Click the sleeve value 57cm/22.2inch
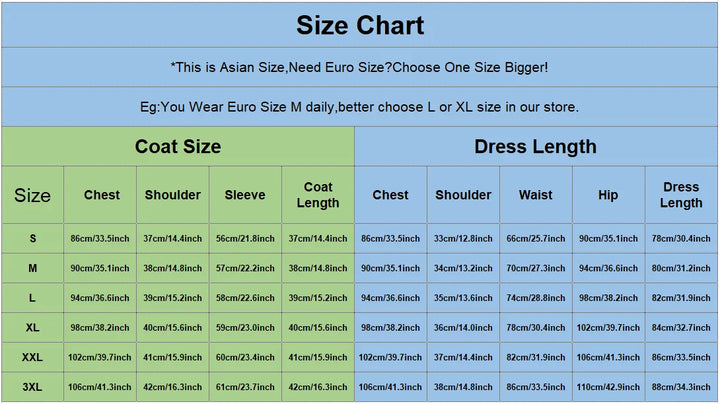 245,269
